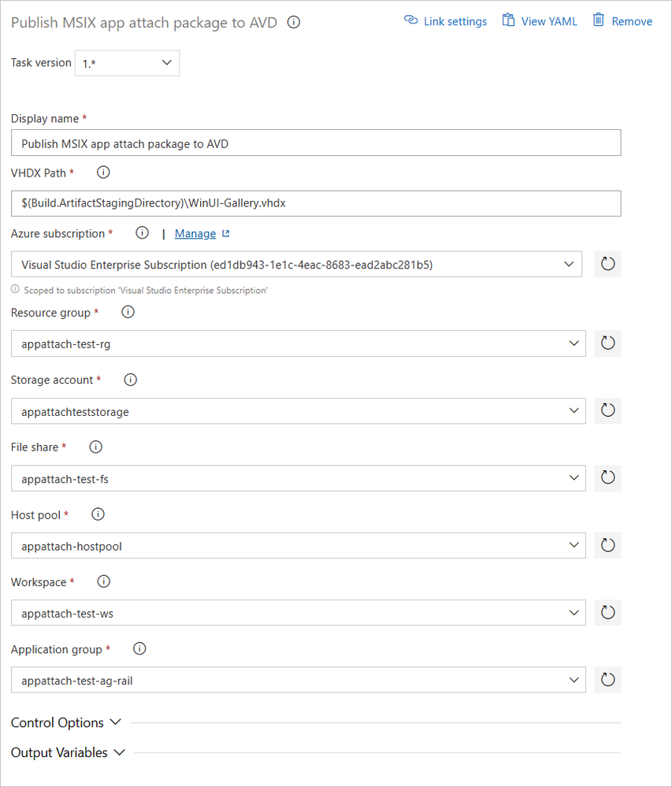Screen dimensions: 672x787
Task: Click the Remove text
Action: [x=632, y=21]
